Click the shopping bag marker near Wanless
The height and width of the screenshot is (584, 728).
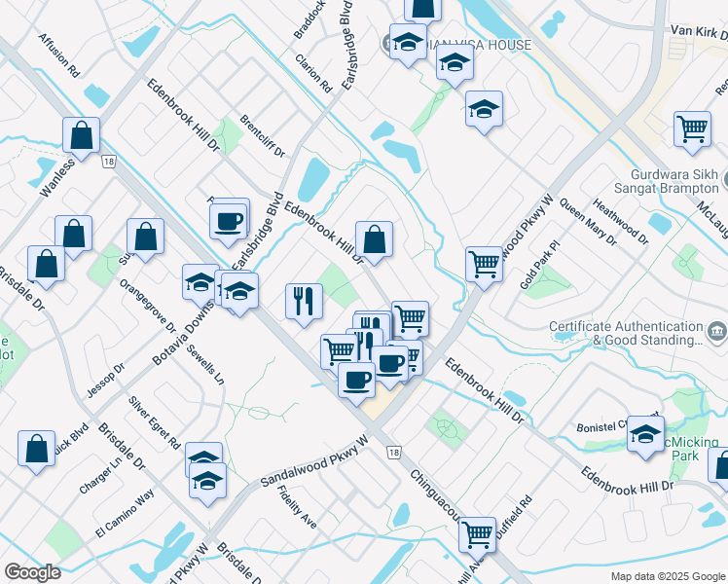(x=82, y=135)
